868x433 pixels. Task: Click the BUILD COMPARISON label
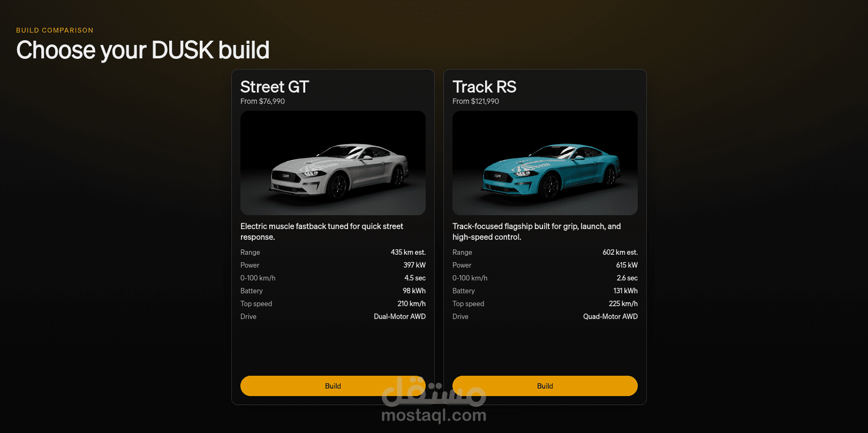click(55, 31)
